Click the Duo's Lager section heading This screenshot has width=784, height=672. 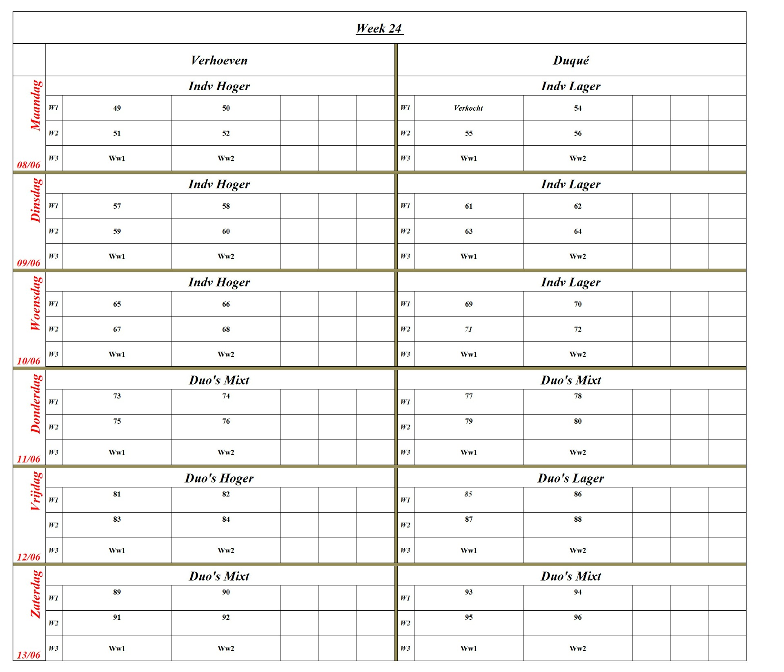pyautogui.click(x=571, y=478)
